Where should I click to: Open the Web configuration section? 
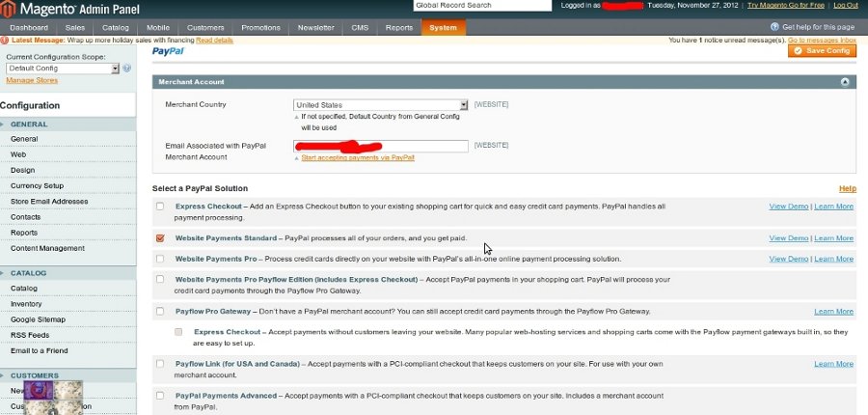(18, 154)
